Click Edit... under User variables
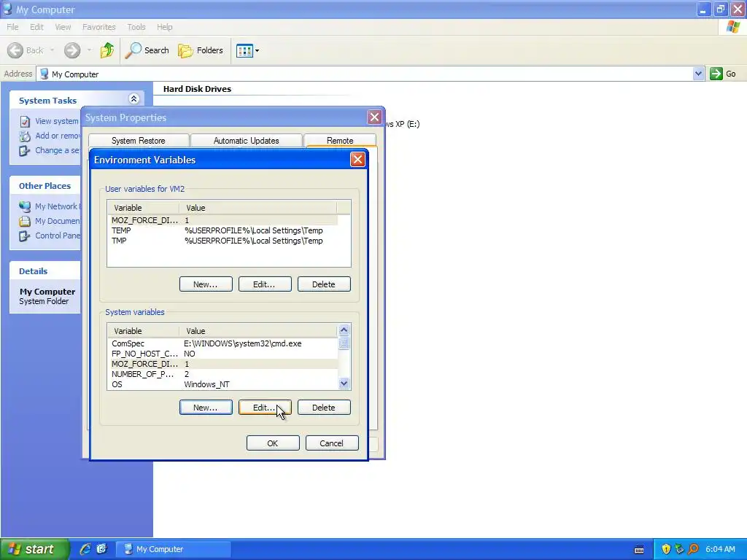747x560 pixels. click(265, 284)
